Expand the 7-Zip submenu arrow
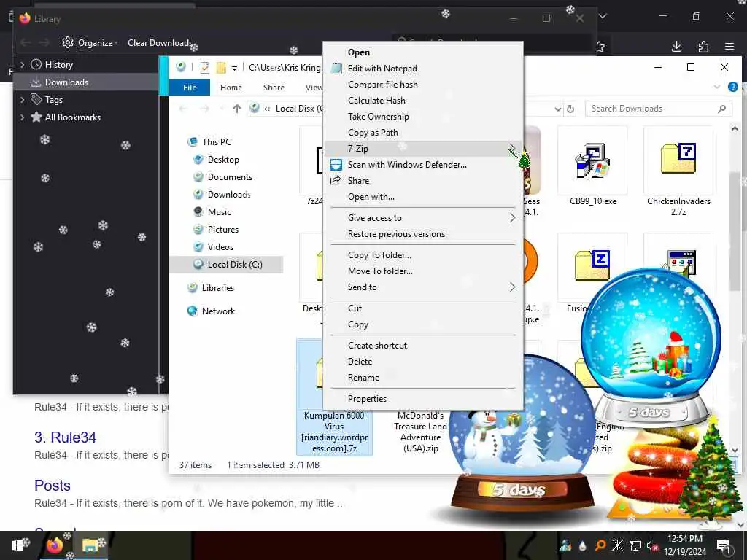The height and width of the screenshot is (560, 747). [x=512, y=149]
